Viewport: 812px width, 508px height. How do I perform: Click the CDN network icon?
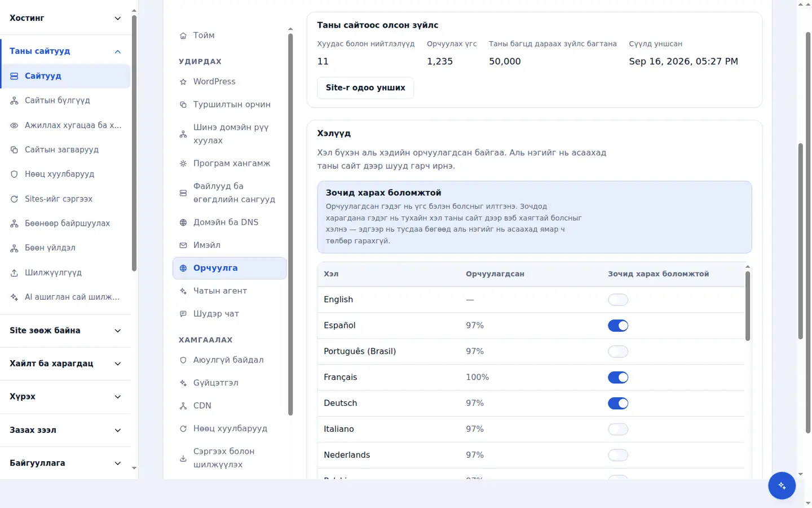183,406
